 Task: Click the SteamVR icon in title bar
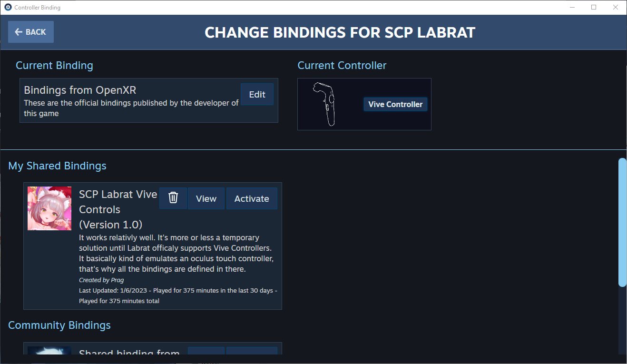(8, 8)
